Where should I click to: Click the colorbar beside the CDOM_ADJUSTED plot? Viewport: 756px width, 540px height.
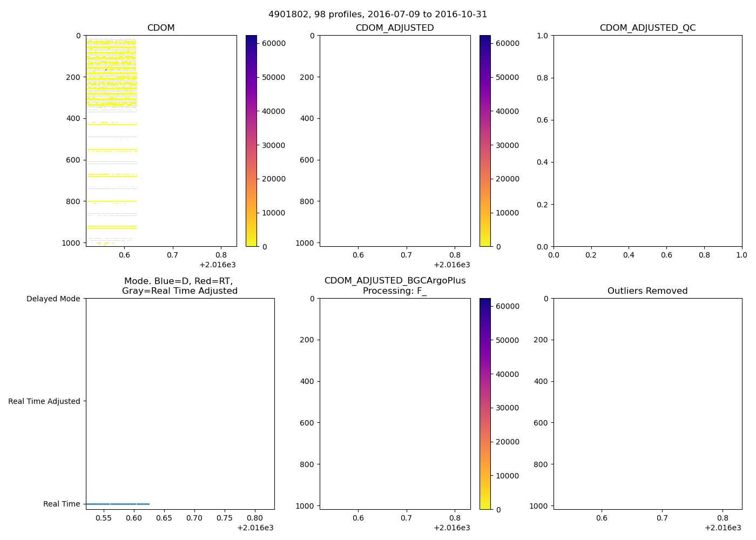point(485,141)
